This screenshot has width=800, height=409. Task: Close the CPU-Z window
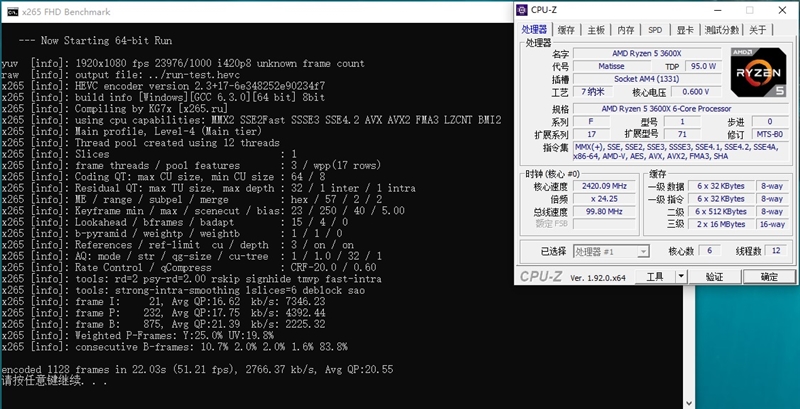(782, 10)
